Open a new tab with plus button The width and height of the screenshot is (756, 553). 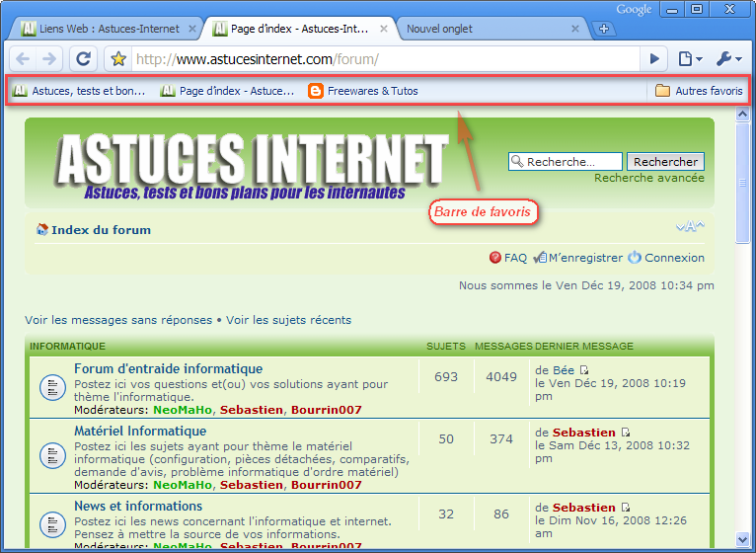pyautogui.click(x=604, y=29)
